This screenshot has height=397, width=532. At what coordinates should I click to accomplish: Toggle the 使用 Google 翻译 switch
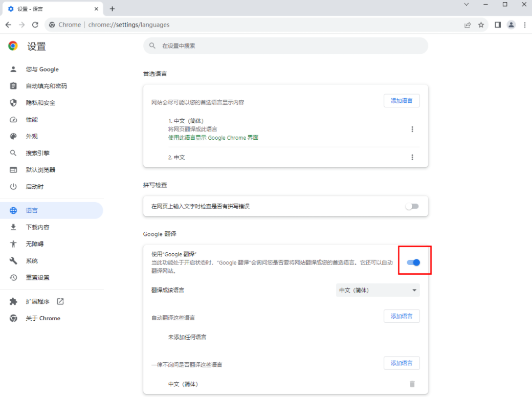pos(414,262)
